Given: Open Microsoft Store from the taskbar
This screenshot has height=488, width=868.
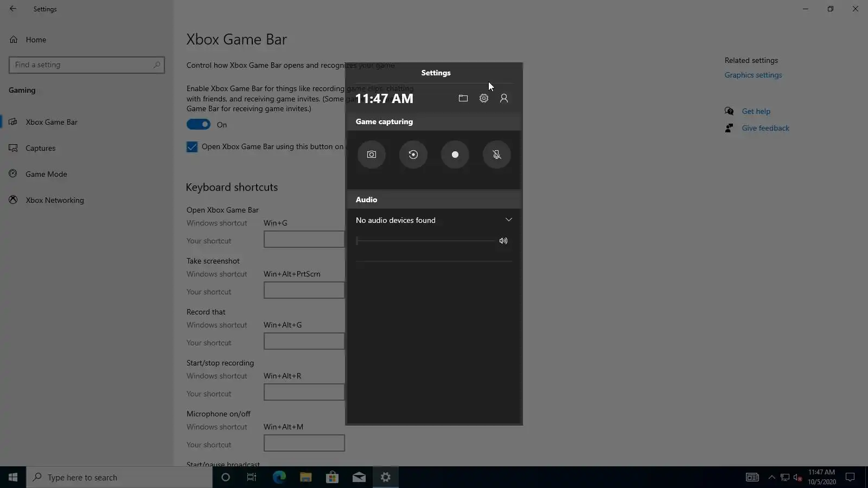Looking at the screenshot, I should click(x=332, y=477).
